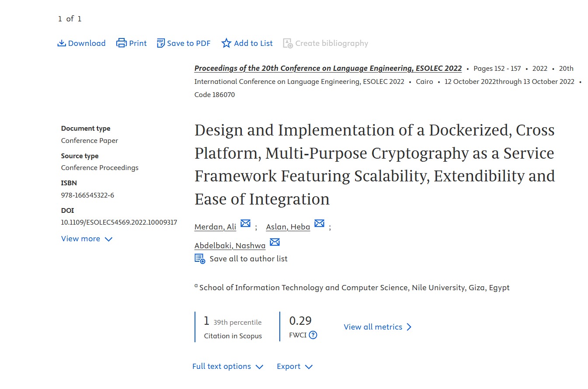588x389 pixels.
Task: Click the Save all to author list icon
Action: click(x=200, y=259)
